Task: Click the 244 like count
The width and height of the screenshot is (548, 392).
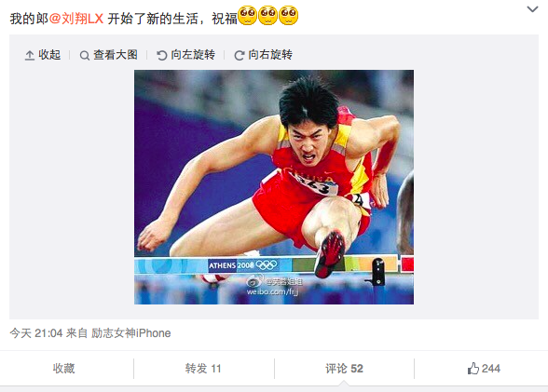Action: pyautogui.click(x=490, y=369)
